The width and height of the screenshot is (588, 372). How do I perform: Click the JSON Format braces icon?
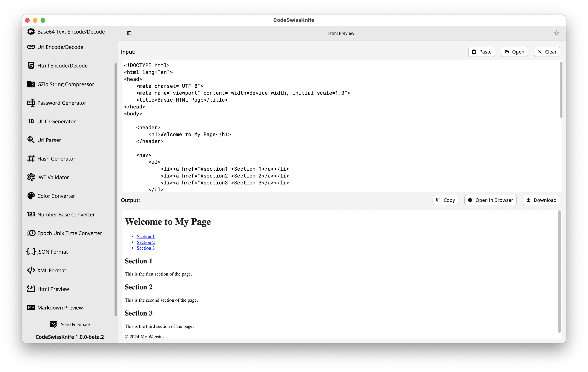(x=31, y=252)
